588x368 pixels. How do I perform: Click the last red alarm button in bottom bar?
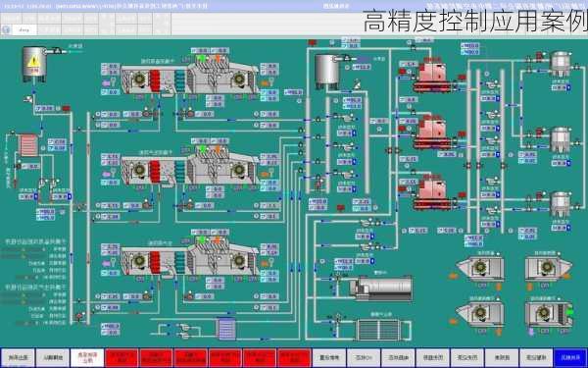point(294,358)
